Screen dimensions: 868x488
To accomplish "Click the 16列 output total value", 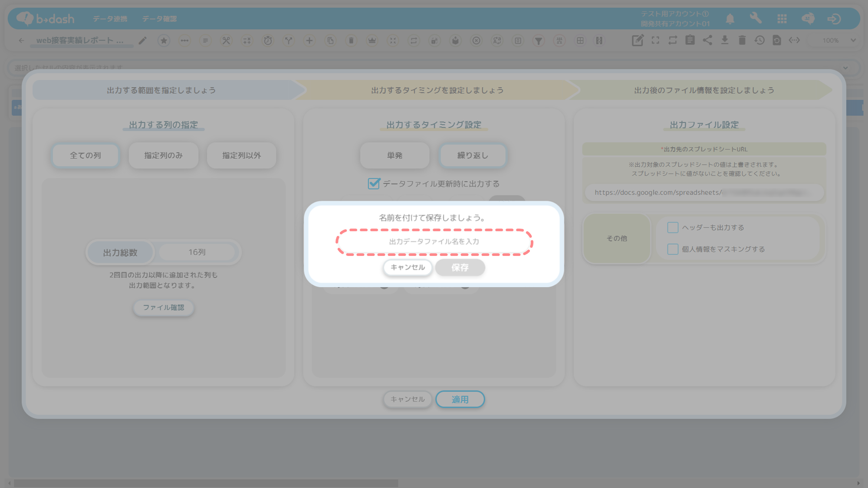I will 197,252.
